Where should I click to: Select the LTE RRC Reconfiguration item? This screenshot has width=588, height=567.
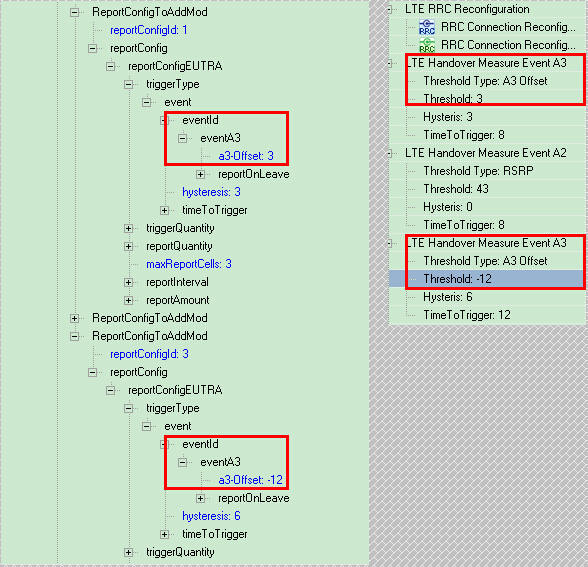467,9
